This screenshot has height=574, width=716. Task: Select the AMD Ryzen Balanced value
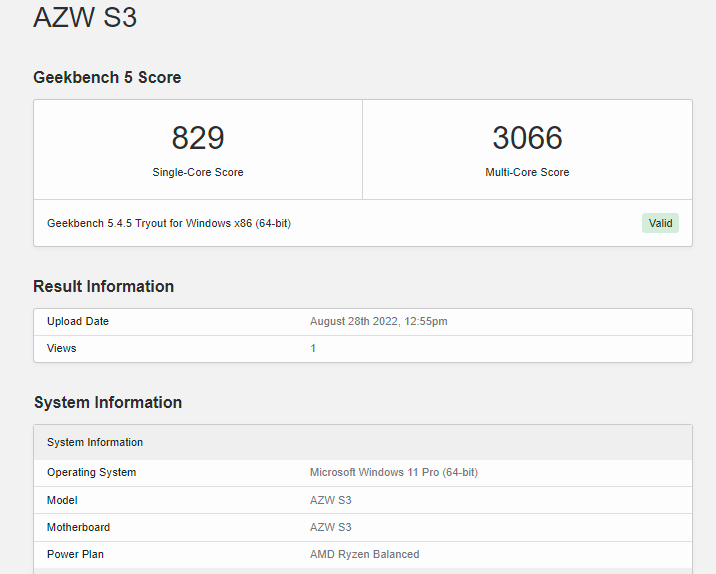point(364,554)
